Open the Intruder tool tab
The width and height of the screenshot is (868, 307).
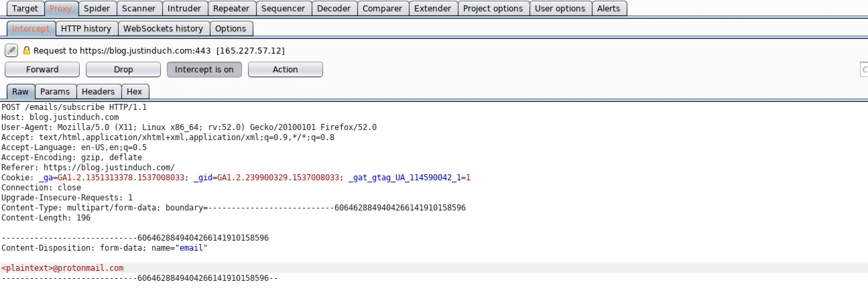pos(184,8)
